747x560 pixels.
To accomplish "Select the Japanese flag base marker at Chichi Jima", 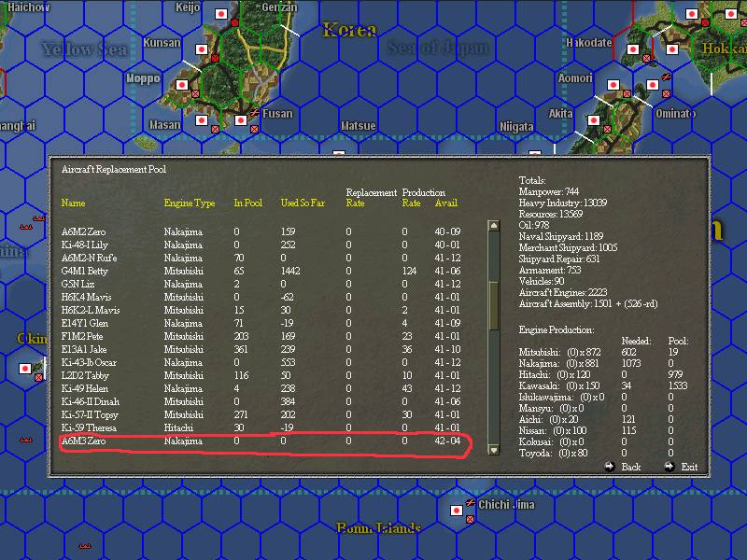I will 457,511.
